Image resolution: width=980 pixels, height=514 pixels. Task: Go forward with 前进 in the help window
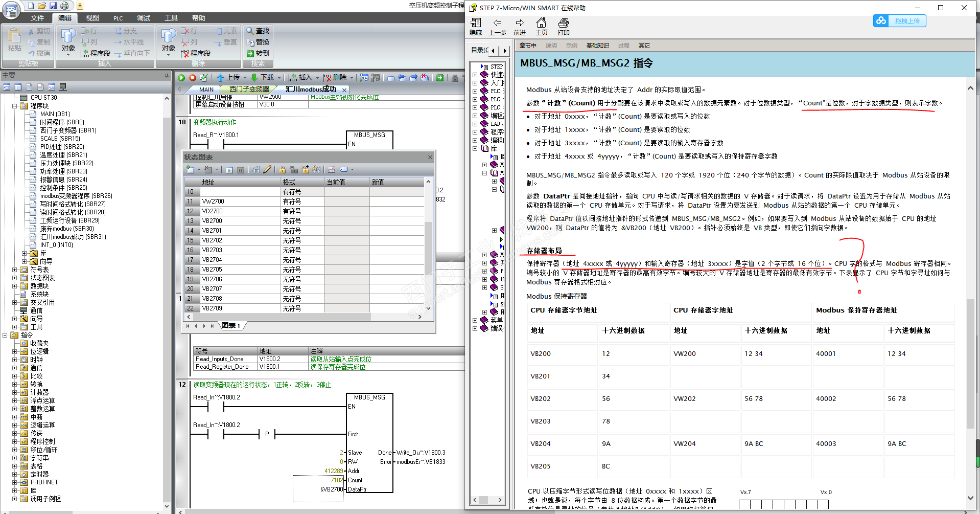pos(520,27)
